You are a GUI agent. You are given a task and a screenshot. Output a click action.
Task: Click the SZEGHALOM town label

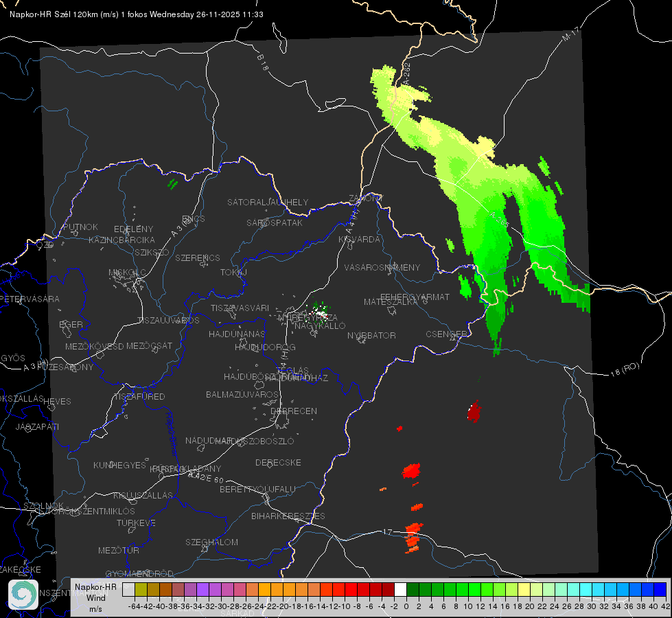[211, 542]
